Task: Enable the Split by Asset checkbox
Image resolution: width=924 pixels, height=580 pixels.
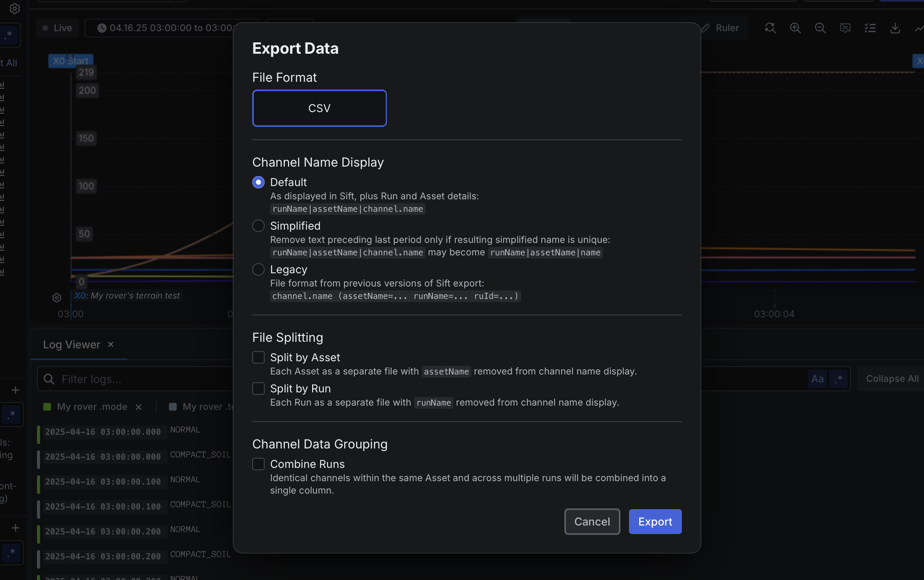Action: pos(258,357)
